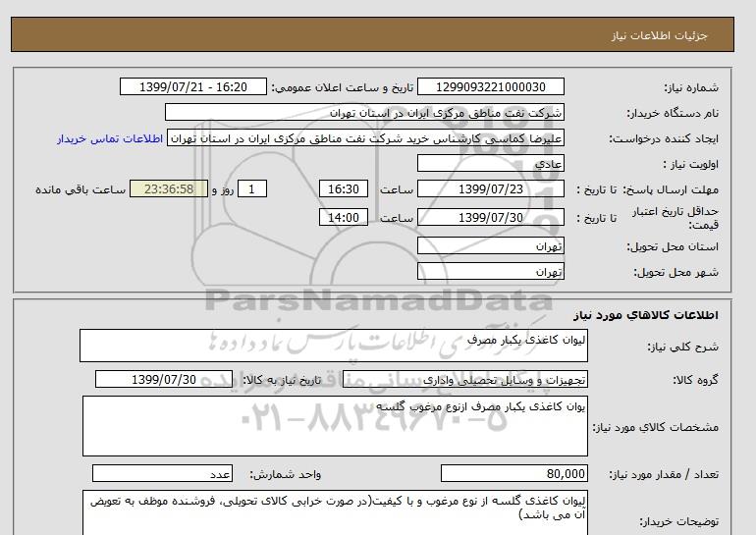Screen dimensions: 756x535
Task: Select the announcement date field 1399/07/21 - 16:20
Action: 192,86
